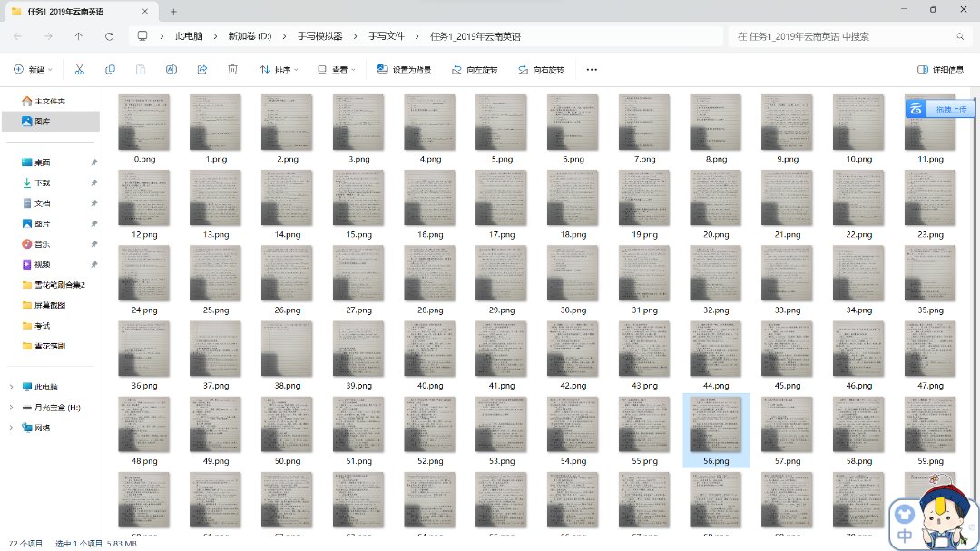
Task: Open a new tab with plus button
Action: pos(173,11)
